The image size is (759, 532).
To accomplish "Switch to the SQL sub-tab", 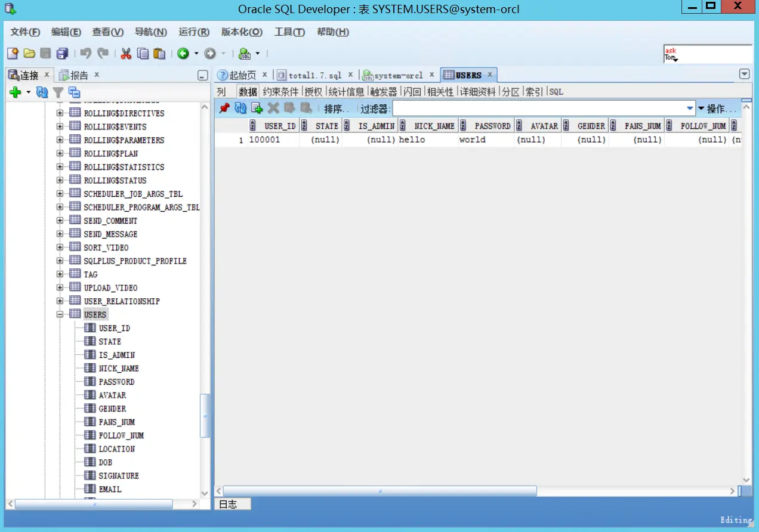I will point(556,92).
